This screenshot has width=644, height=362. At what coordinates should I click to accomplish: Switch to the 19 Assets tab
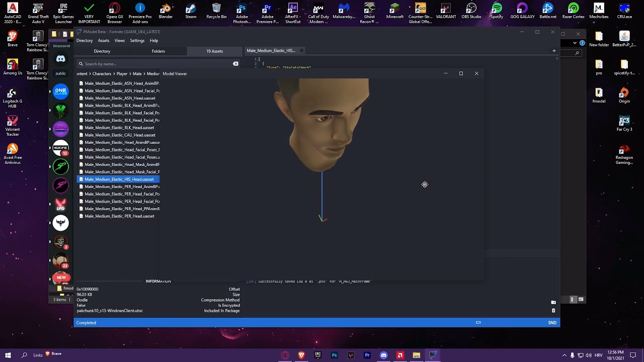214,51
